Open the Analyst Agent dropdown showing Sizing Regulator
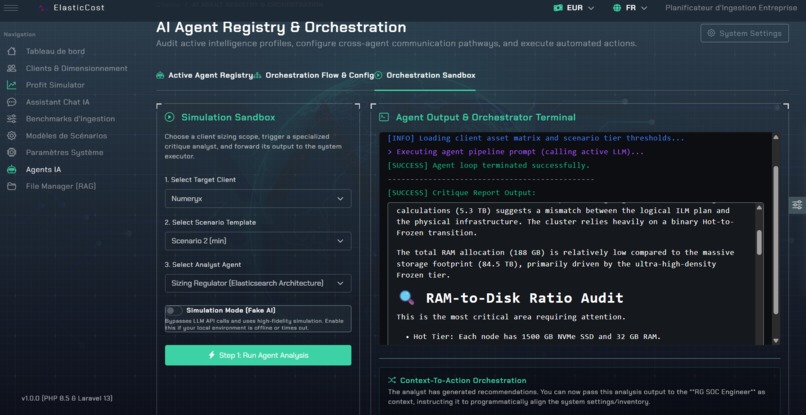 (x=258, y=283)
